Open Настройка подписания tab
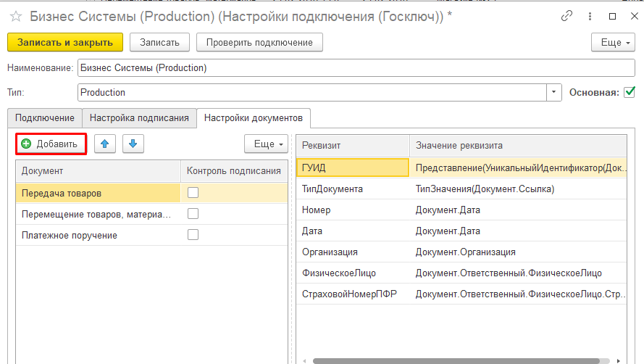This screenshot has height=364, width=644. (x=139, y=118)
